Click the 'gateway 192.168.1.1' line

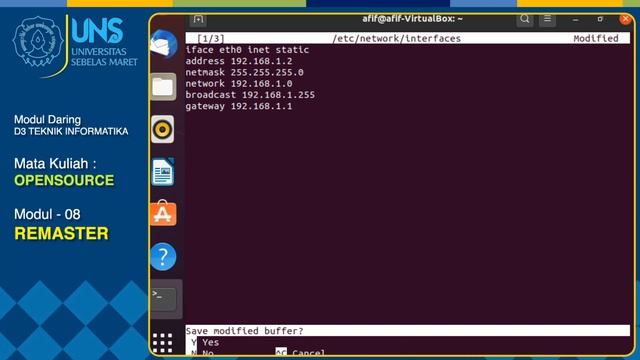[239, 106]
